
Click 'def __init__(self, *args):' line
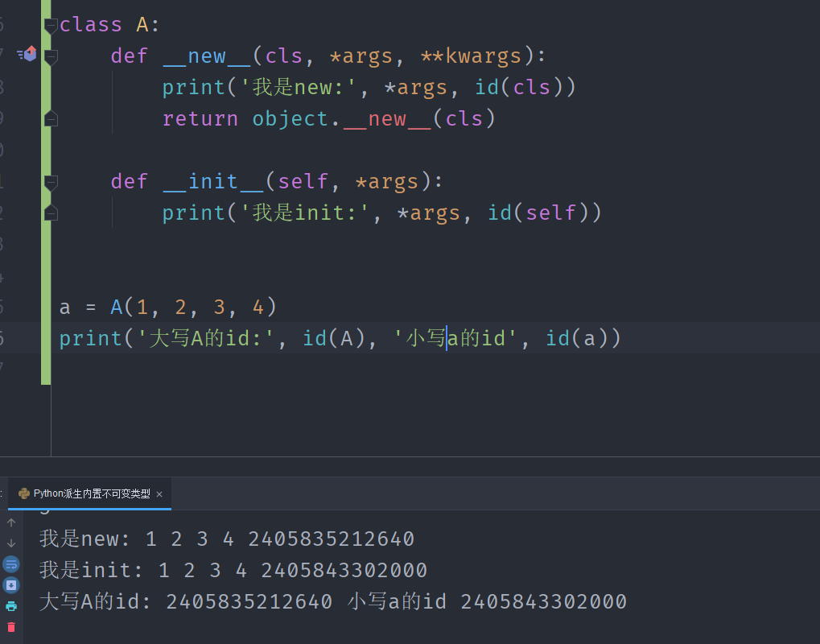click(277, 182)
